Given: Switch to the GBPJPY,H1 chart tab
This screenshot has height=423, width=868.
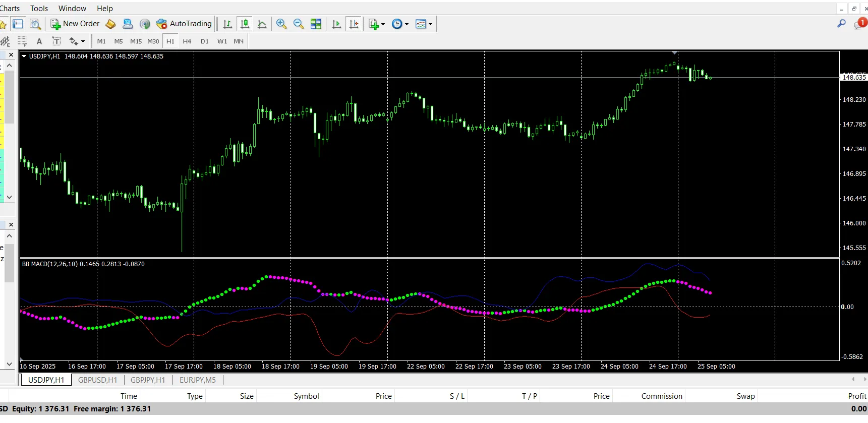Looking at the screenshot, I should [148, 380].
